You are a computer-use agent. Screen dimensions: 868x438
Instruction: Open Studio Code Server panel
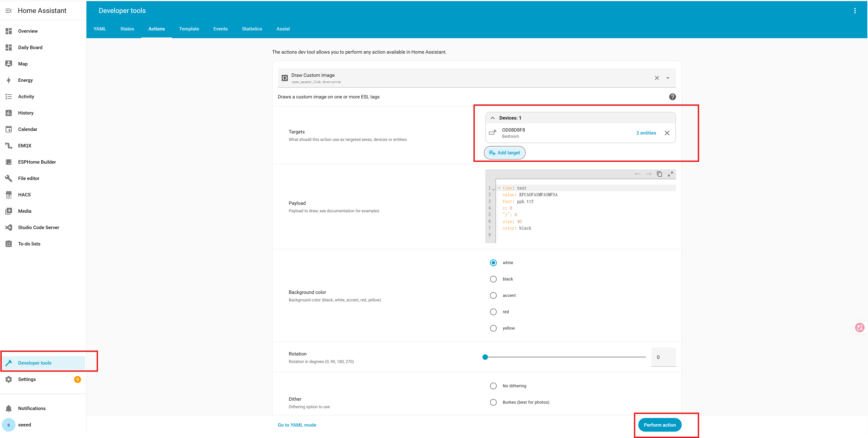[38, 227]
